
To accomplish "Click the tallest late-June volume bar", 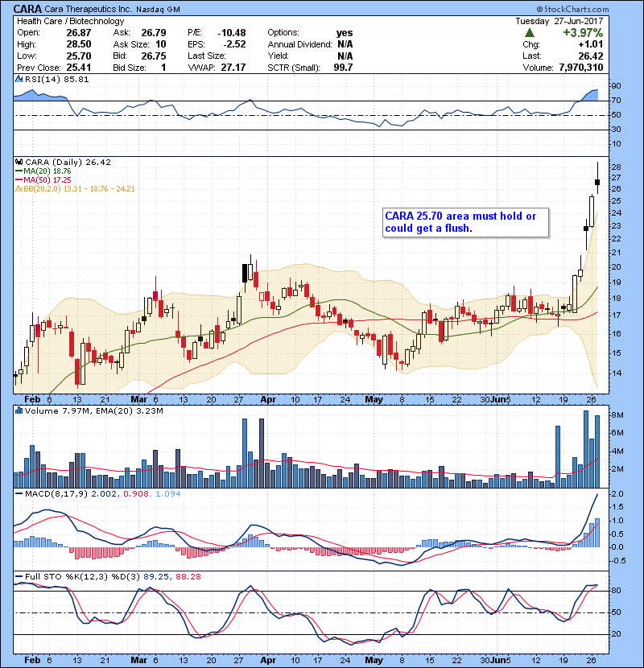I will (x=586, y=449).
